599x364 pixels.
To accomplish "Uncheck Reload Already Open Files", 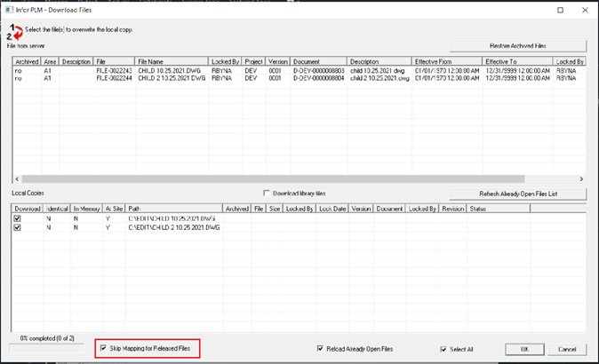I will [x=321, y=349].
